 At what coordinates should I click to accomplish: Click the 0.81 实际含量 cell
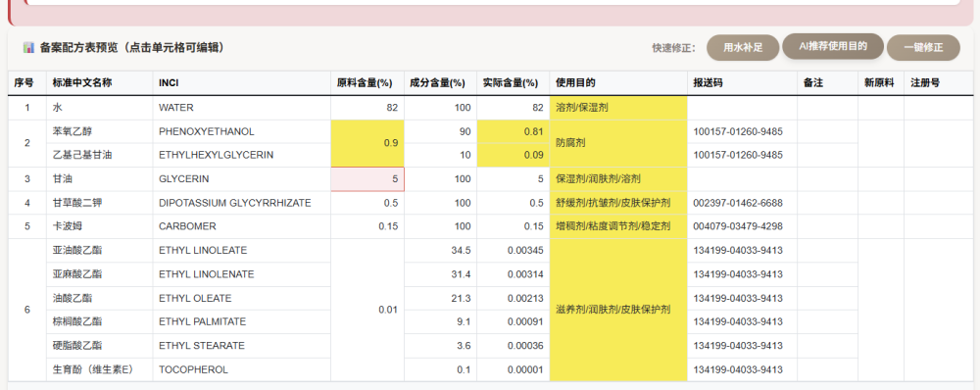coord(514,132)
